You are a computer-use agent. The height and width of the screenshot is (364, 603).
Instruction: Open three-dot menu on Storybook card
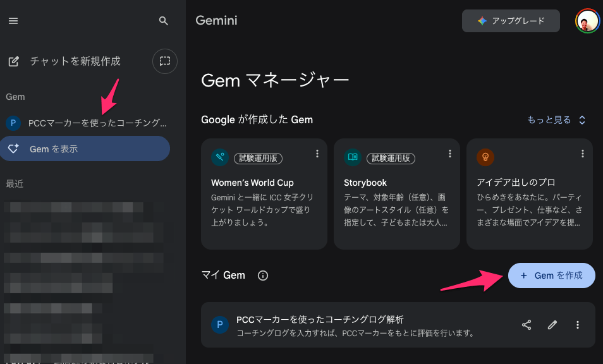[449, 154]
